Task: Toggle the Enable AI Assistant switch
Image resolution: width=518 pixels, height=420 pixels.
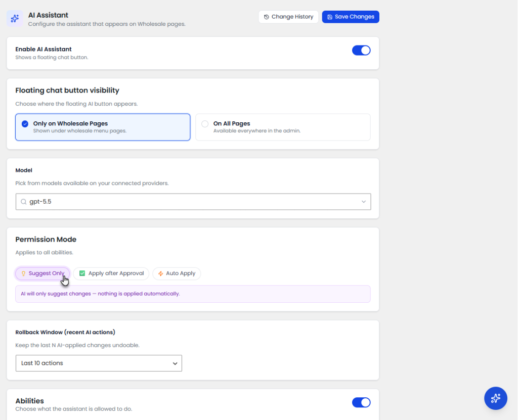Action: pos(361,51)
